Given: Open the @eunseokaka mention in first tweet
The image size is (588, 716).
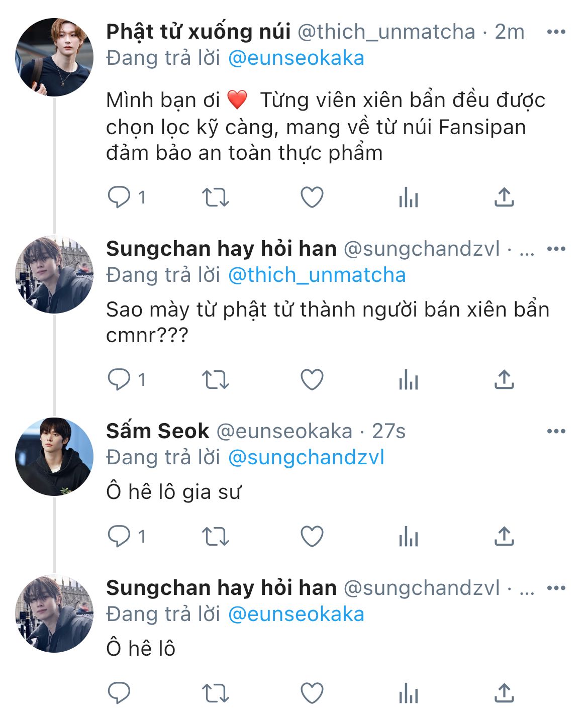Looking at the screenshot, I should pos(296,58).
